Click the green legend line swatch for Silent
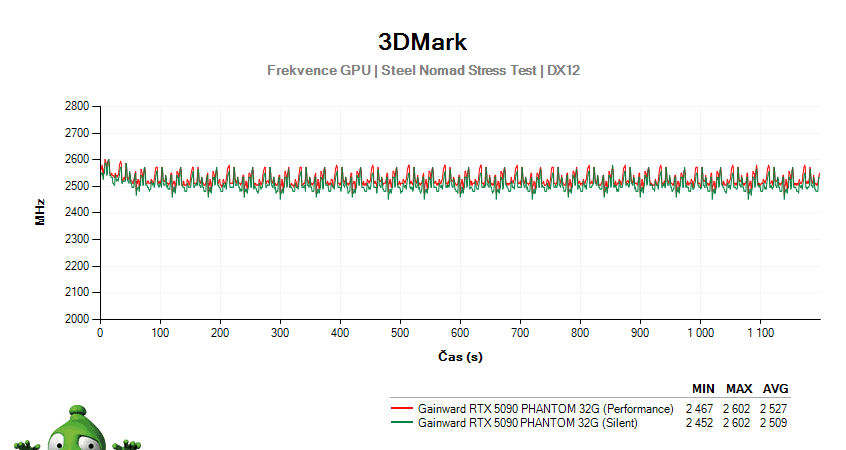Screen dimensions: 846x450 click(x=401, y=422)
